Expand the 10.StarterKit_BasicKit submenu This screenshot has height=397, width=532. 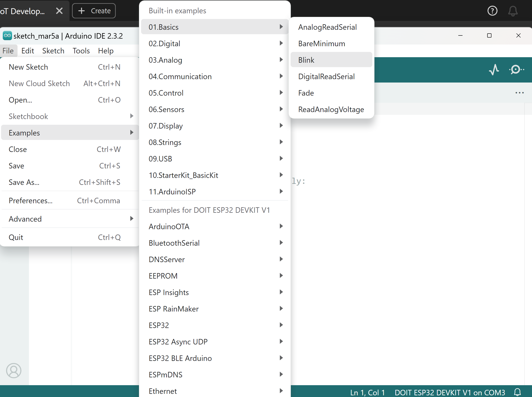pyautogui.click(x=215, y=175)
